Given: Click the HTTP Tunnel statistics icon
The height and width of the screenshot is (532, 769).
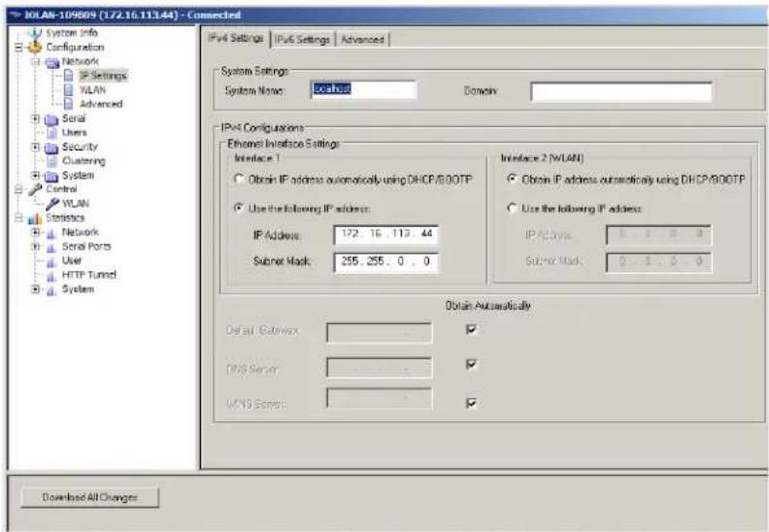Looking at the screenshot, I should [51, 276].
